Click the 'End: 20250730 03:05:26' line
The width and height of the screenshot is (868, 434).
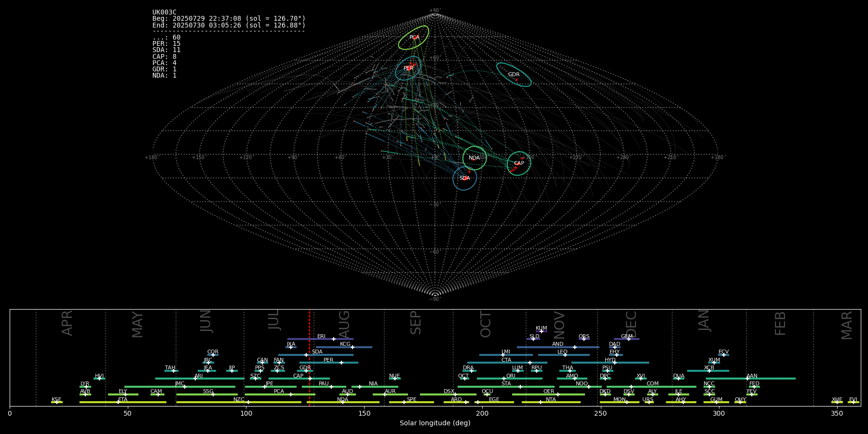coord(229,25)
